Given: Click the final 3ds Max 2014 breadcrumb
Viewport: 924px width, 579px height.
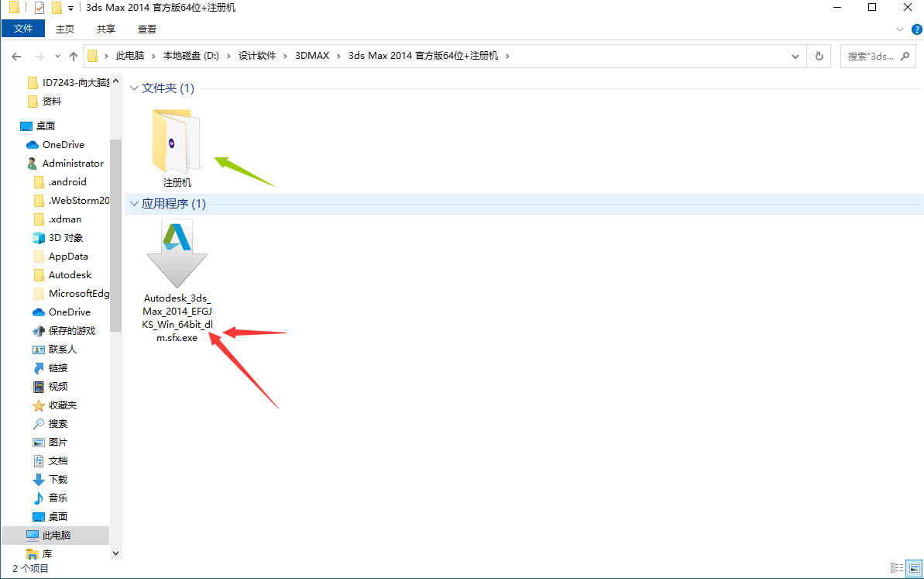Looking at the screenshot, I should [423, 56].
